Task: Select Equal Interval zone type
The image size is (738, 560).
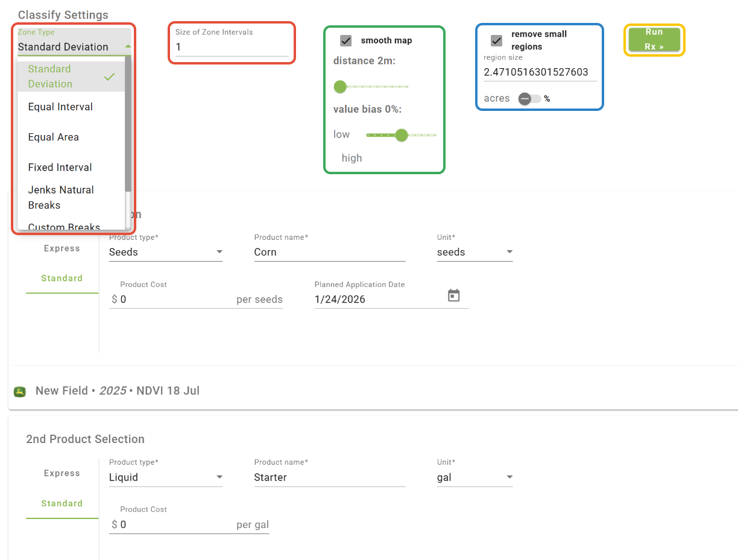Action: pos(60,107)
